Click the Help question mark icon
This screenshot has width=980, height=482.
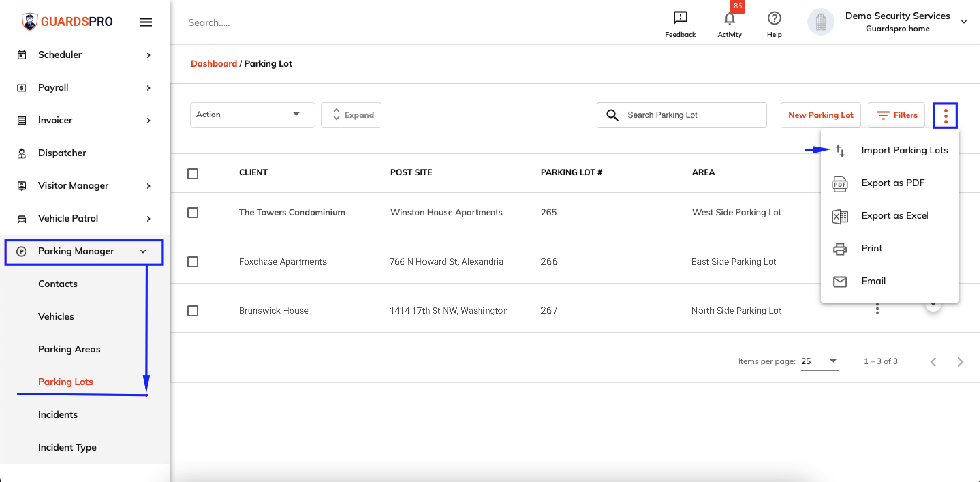(x=774, y=18)
